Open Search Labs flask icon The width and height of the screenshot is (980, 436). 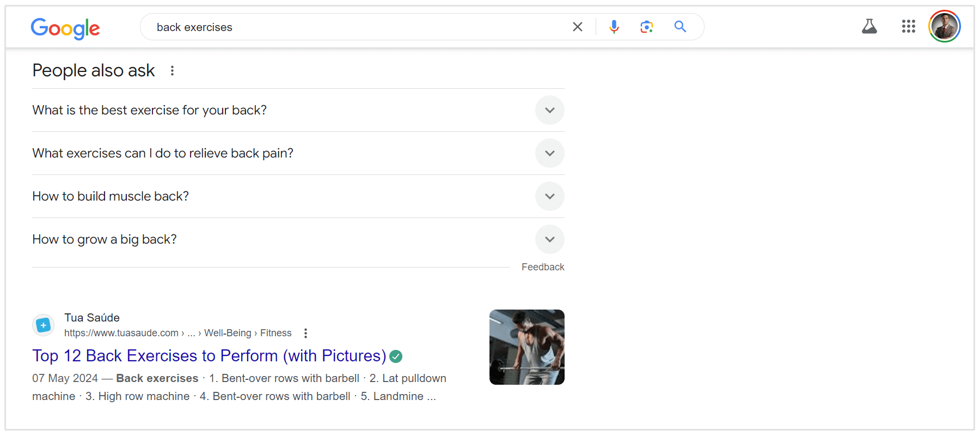click(x=869, y=26)
